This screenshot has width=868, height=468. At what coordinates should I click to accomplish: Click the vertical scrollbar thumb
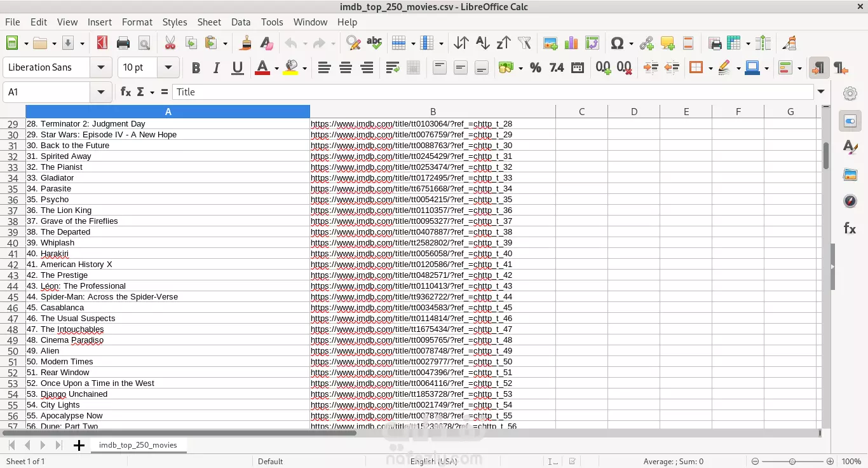pos(826,156)
